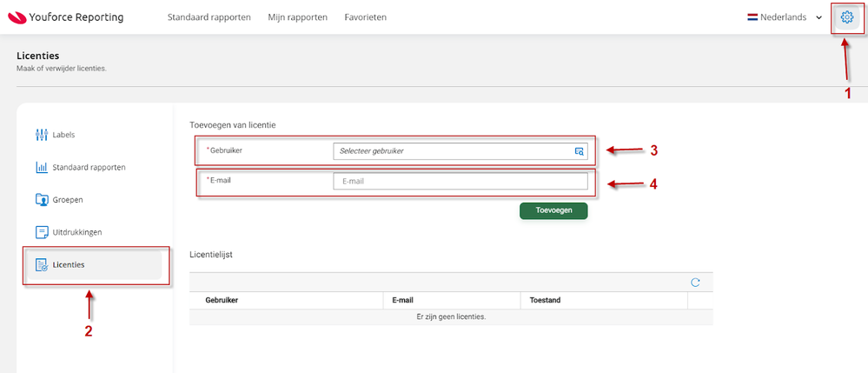Click the Dutch flag icon
The width and height of the screenshot is (868, 373).
[x=752, y=17]
